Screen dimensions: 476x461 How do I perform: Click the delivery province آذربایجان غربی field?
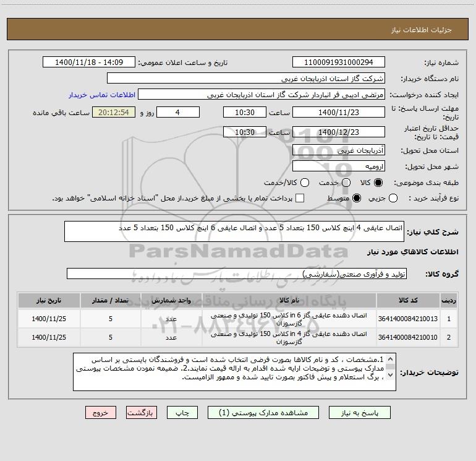(x=339, y=150)
